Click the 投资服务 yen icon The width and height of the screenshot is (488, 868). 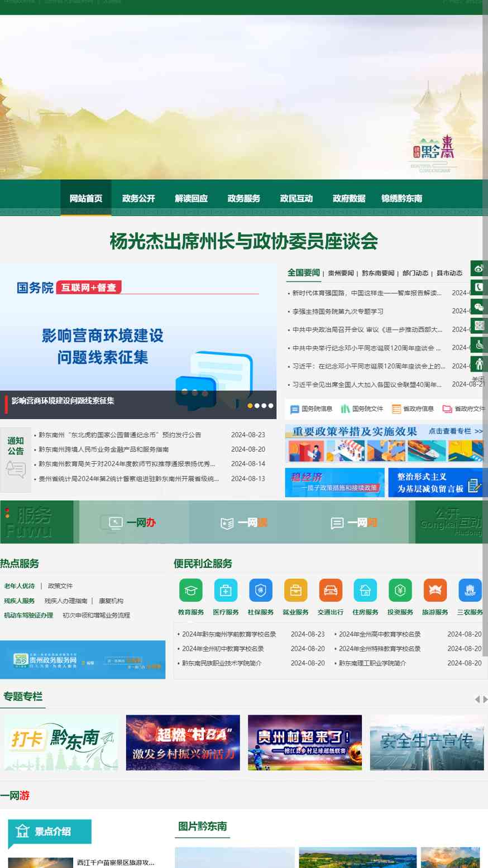(x=400, y=590)
